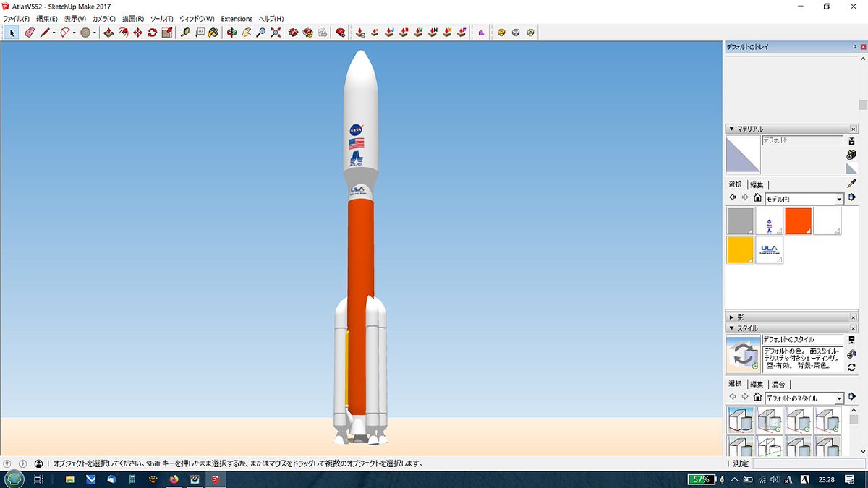Close the マテリアル panel

854,129
